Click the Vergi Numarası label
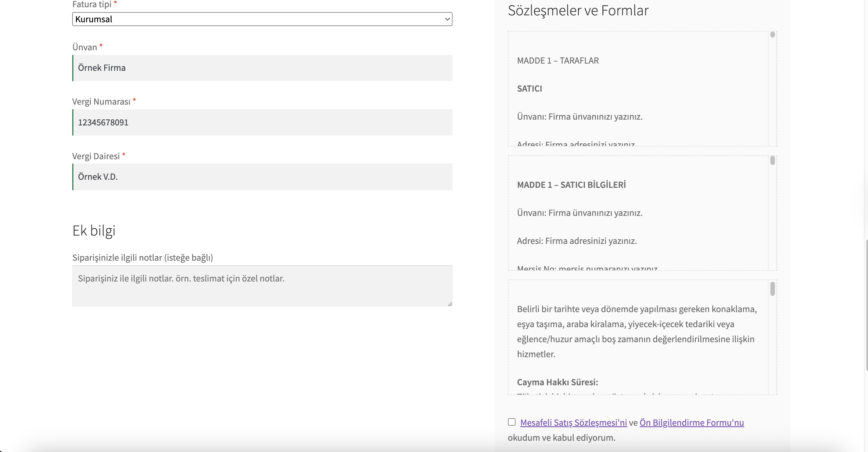This screenshot has width=868, height=452. (101, 102)
